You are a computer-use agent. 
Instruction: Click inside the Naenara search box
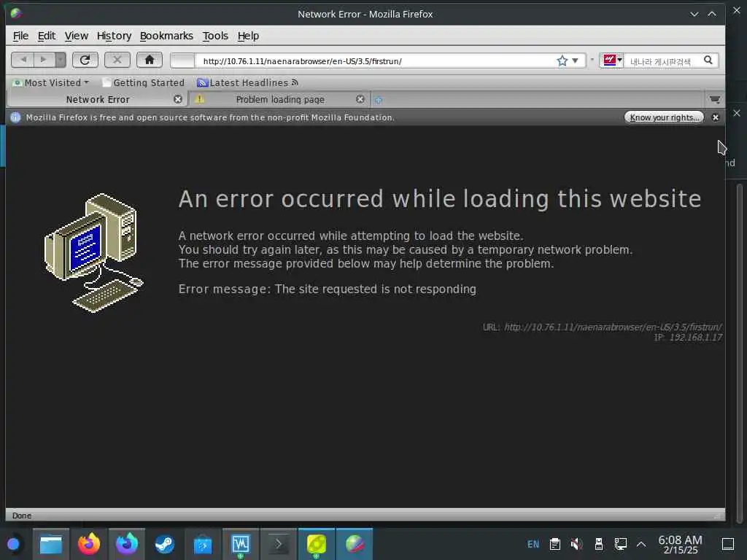(x=662, y=61)
